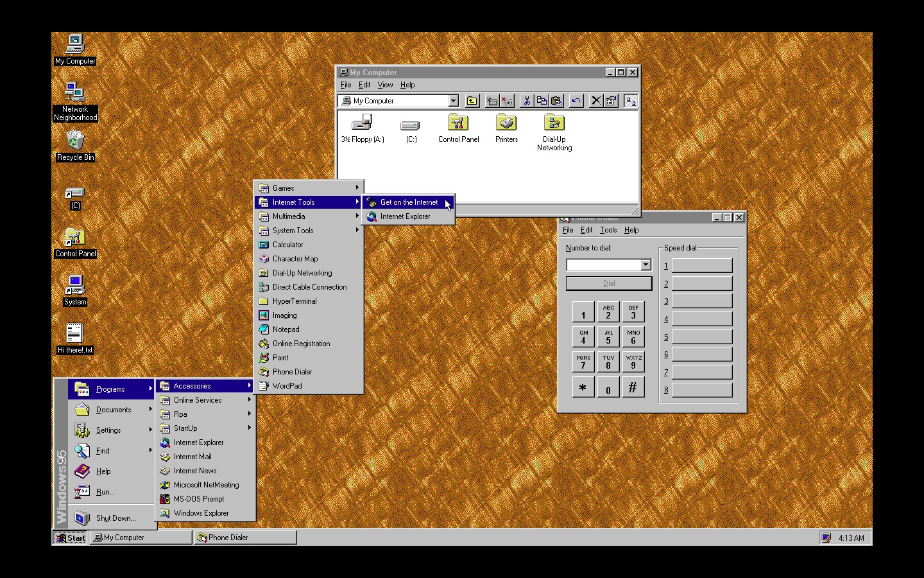Click the Up One Level toolbar icon
Image resolution: width=924 pixels, height=578 pixels.
472,101
